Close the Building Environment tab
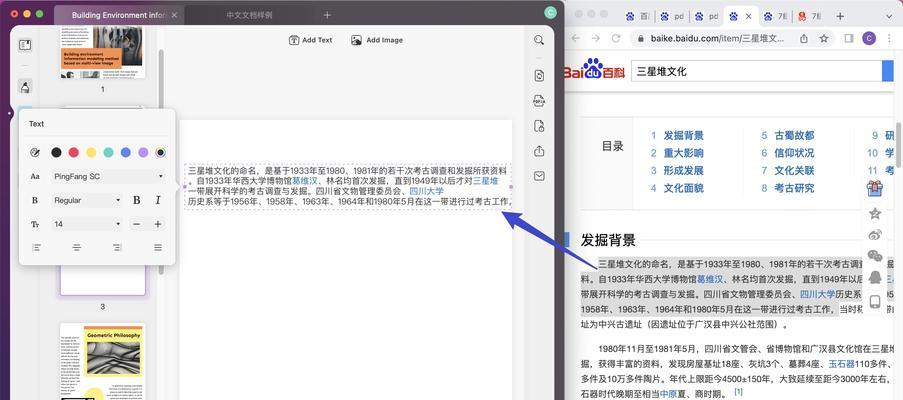The height and width of the screenshot is (400, 903). tap(175, 16)
